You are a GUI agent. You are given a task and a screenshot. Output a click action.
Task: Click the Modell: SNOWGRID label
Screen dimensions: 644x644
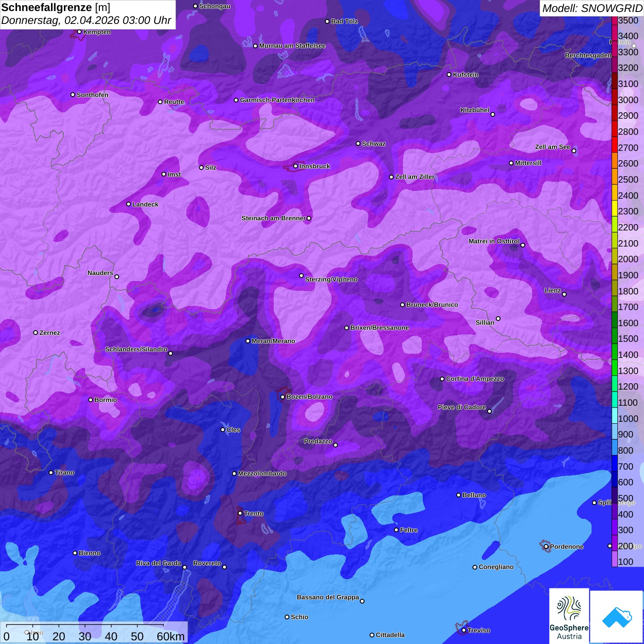click(x=592, y=8)
